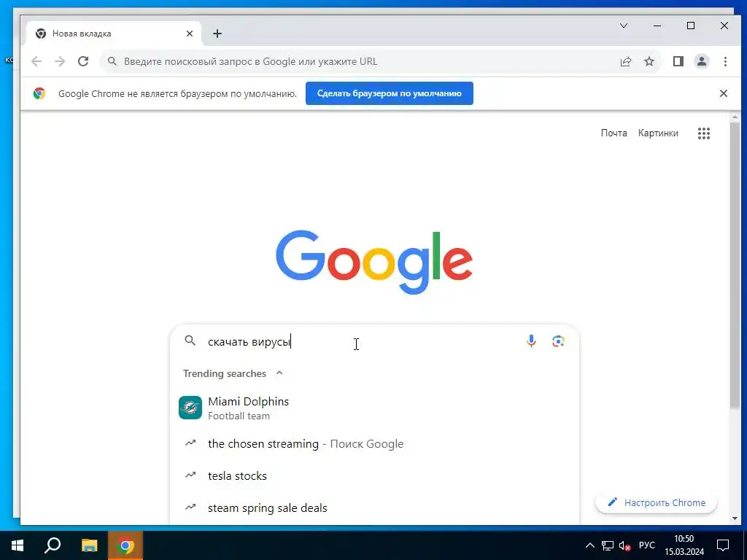Select Miami Dolphins suggestion
Viewport: 747px width, 560px height.
[x=374, y=408]
